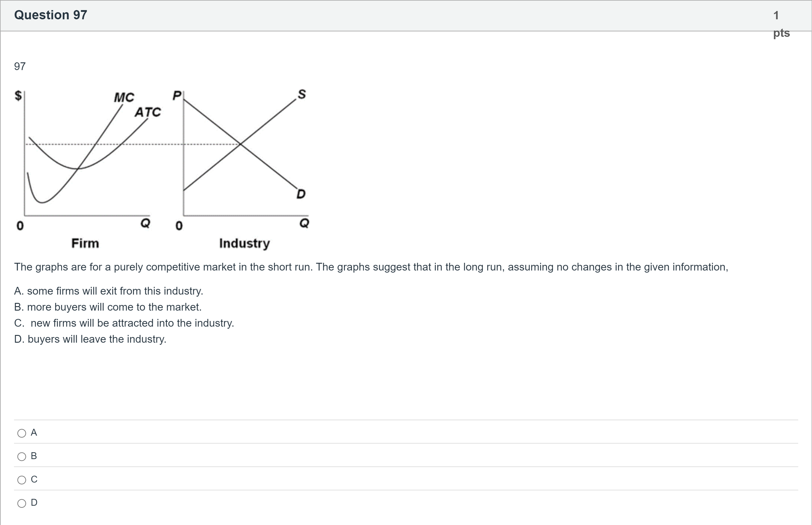Click text 'some firms will exit from this industry'
Screen dimensions: 812x525
pos(115,291)
